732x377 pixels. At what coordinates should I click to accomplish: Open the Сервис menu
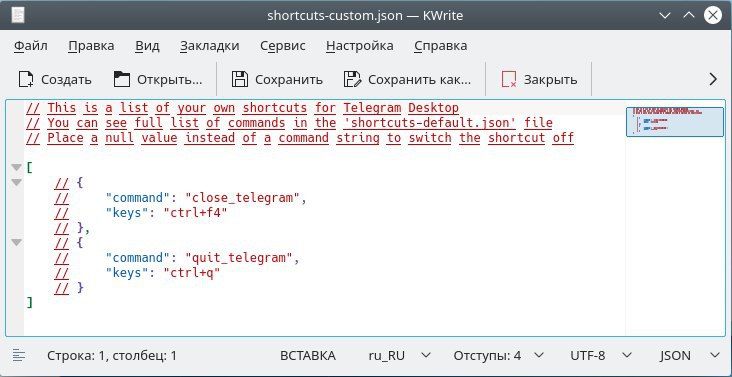[x=283, y=46]
